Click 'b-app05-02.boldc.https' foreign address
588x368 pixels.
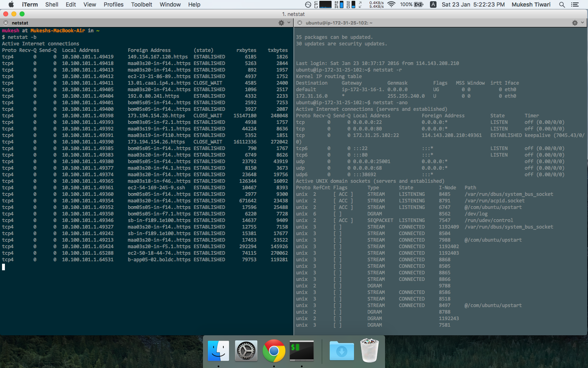point(159,260)
